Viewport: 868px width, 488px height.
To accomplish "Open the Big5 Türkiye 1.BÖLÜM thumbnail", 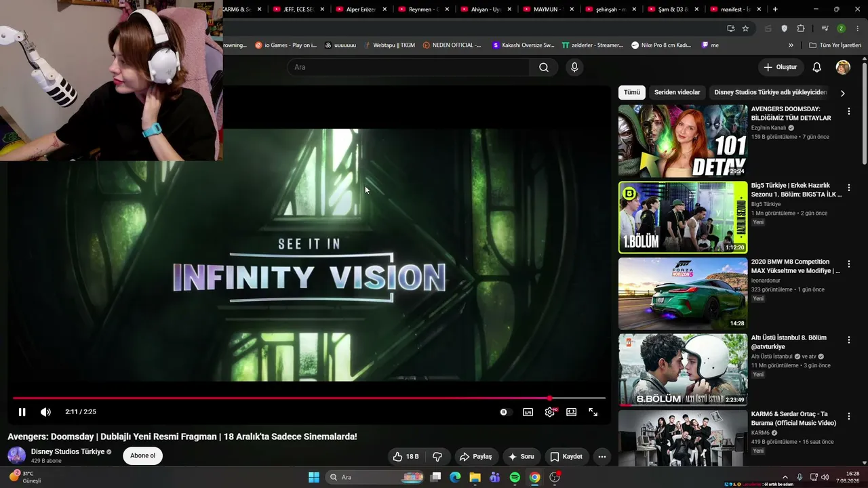I will pyautogui.click(x=683, y=217).
